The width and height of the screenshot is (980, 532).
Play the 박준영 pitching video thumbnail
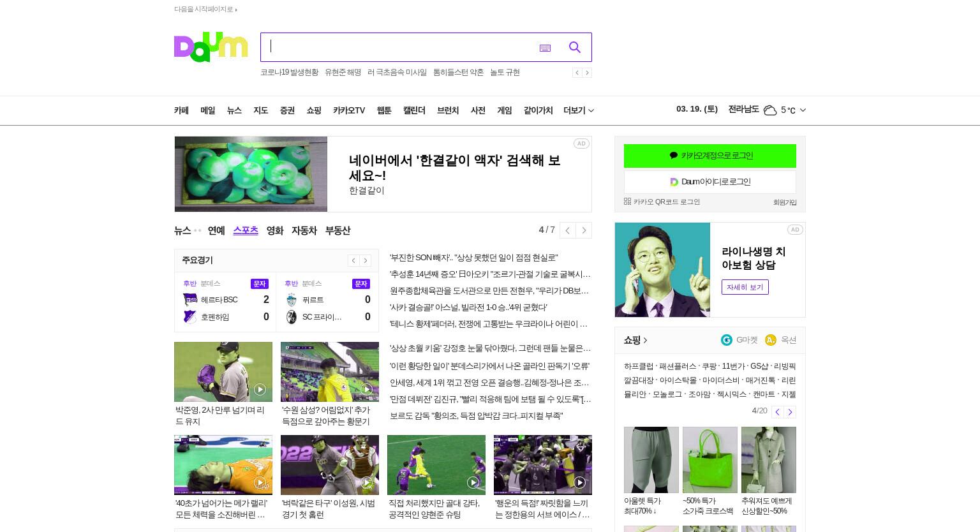pos(223,372)
